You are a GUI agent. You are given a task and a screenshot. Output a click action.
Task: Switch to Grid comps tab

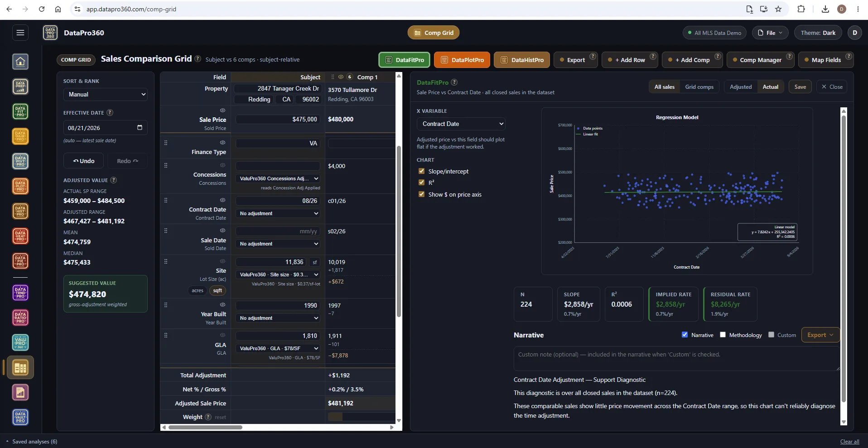699,87
